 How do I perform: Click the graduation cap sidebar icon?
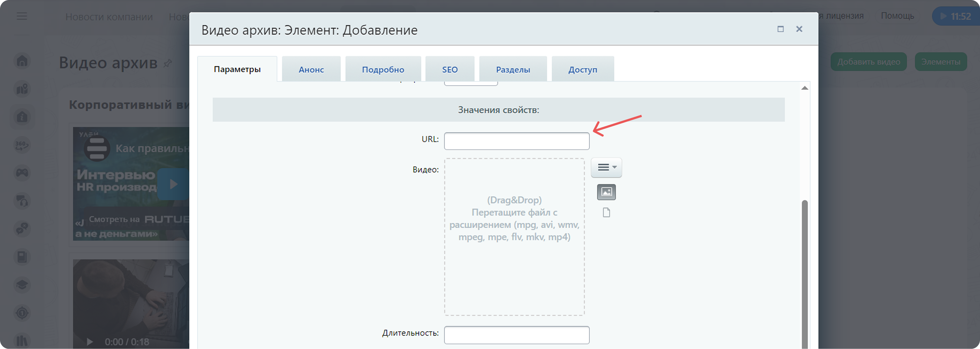(22, 285)
